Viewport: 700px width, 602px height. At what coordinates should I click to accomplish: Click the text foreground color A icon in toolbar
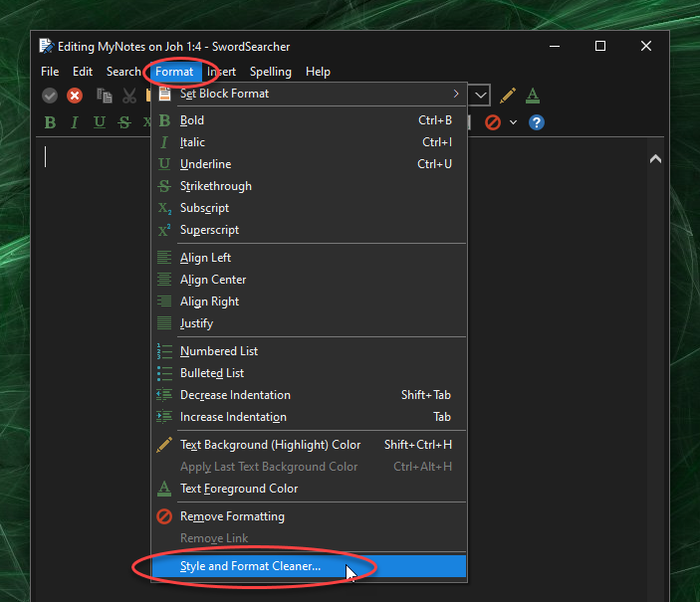pos(533,96)
